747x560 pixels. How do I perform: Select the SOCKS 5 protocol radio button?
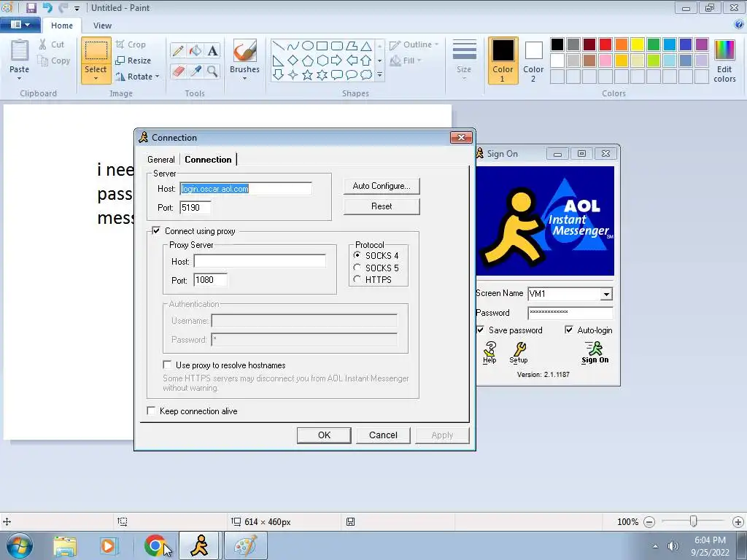pos(357,268)
